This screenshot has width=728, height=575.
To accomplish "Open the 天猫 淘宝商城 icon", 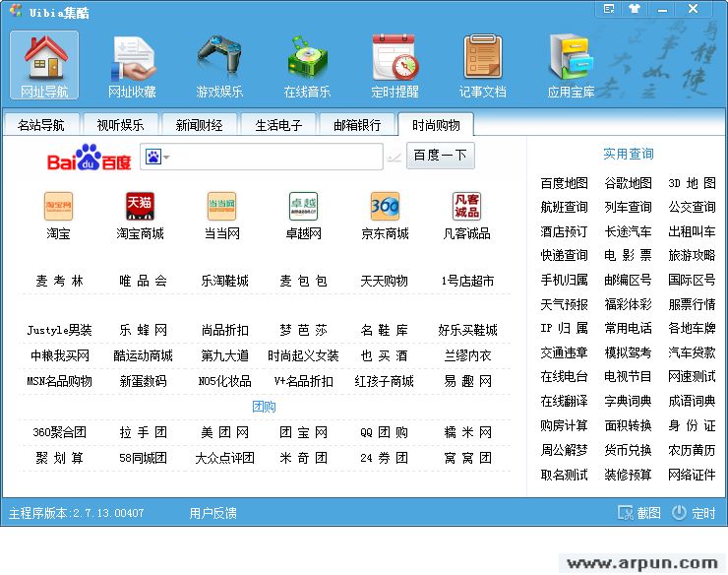I will [x=140, y=206].
